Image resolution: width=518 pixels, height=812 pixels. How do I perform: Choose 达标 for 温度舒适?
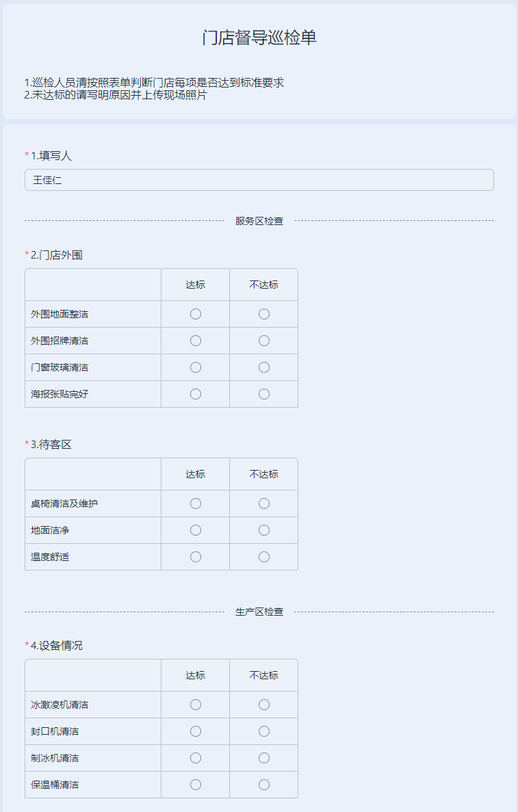(195, 557)
